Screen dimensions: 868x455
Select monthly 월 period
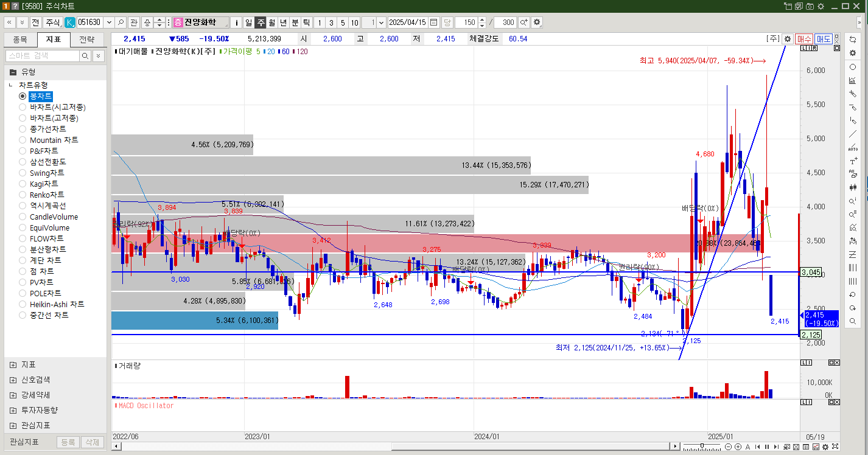(x=271, y=23)
